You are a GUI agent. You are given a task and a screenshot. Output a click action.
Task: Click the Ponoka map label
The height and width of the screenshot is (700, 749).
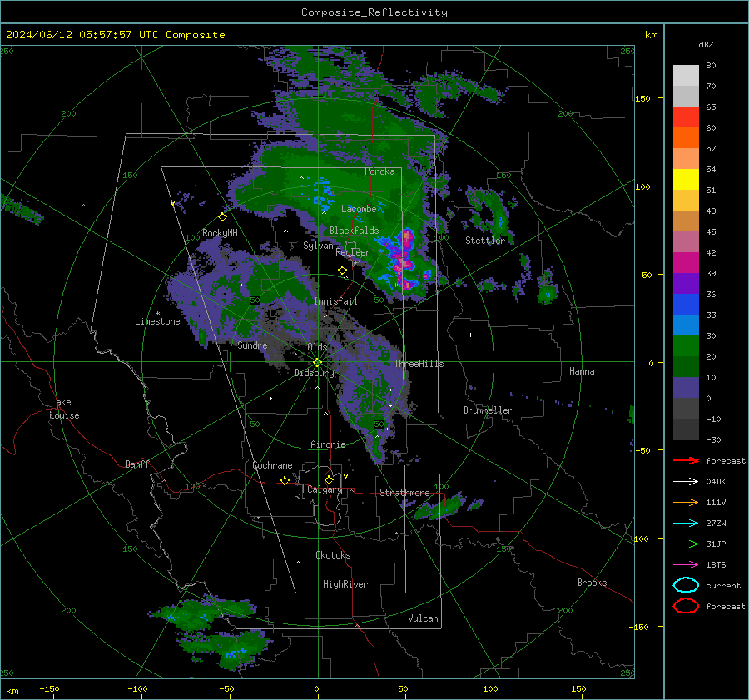tap(379, 171)
